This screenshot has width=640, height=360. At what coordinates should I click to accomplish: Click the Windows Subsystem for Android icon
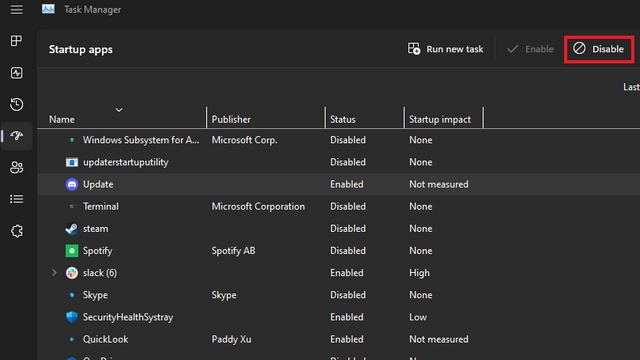72,140
